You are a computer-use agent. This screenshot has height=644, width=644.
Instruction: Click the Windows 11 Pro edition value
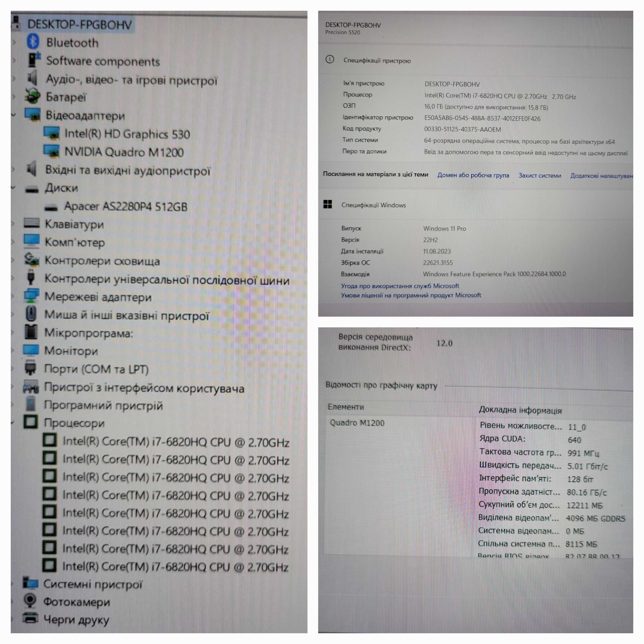(445, 228)
